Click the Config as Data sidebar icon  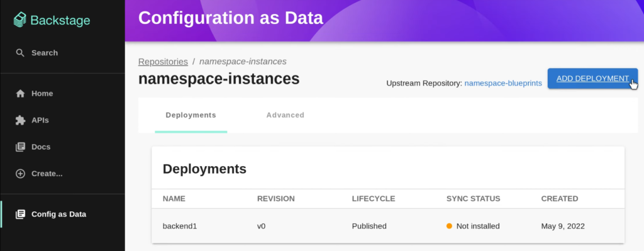(x=20, y=215)
